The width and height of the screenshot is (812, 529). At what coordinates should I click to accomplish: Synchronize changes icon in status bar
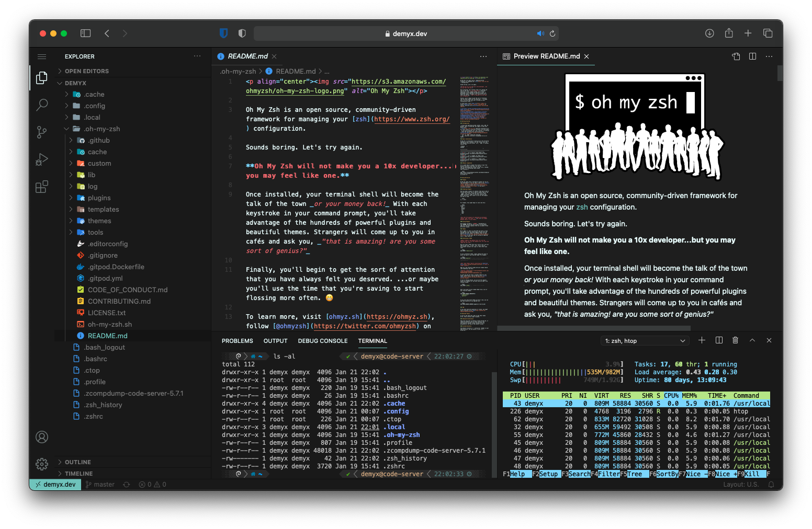tap(126, 485)
